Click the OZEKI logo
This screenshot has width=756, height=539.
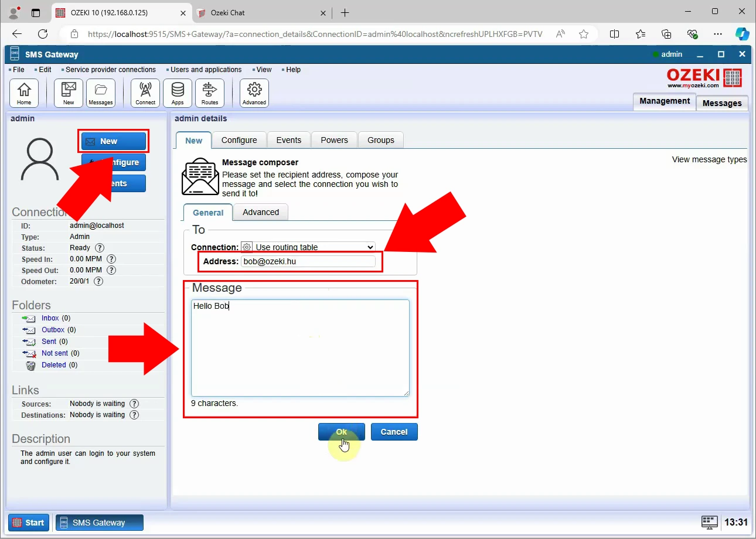click(704, 78)
